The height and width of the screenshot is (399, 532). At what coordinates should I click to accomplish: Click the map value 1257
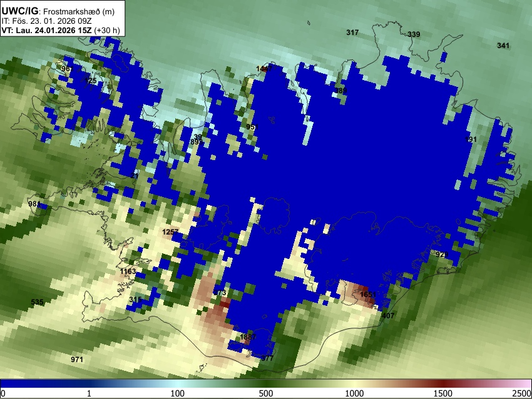[x=170, y=232]
